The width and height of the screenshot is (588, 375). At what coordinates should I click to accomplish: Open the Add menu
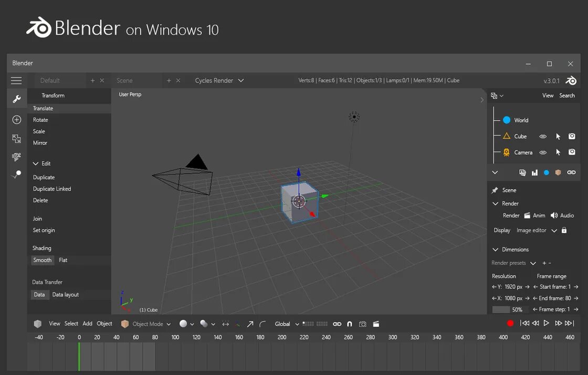(x=87, y=324)
